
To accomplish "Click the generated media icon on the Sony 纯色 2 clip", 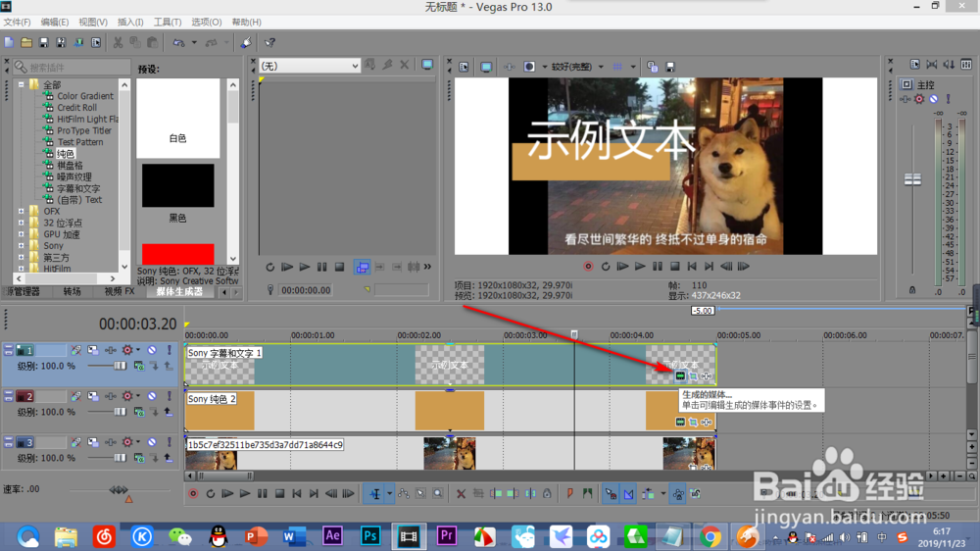I will click(680, 423).
